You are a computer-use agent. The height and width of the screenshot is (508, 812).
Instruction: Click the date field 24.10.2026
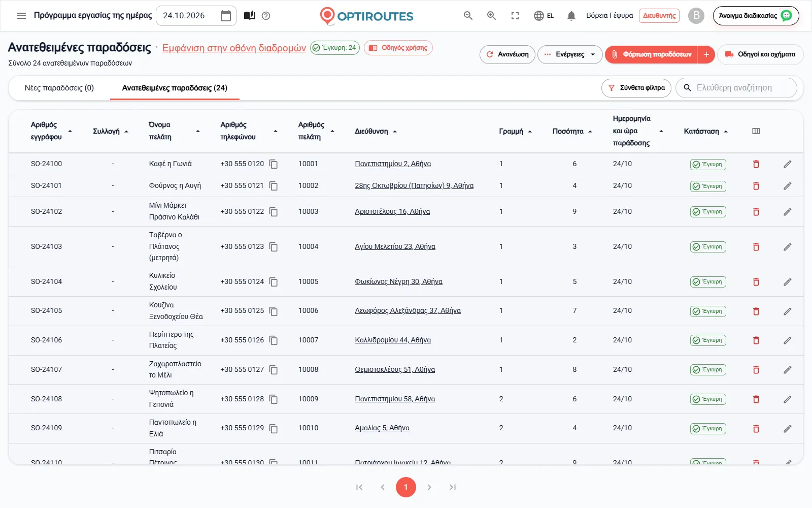click(196, 16)
